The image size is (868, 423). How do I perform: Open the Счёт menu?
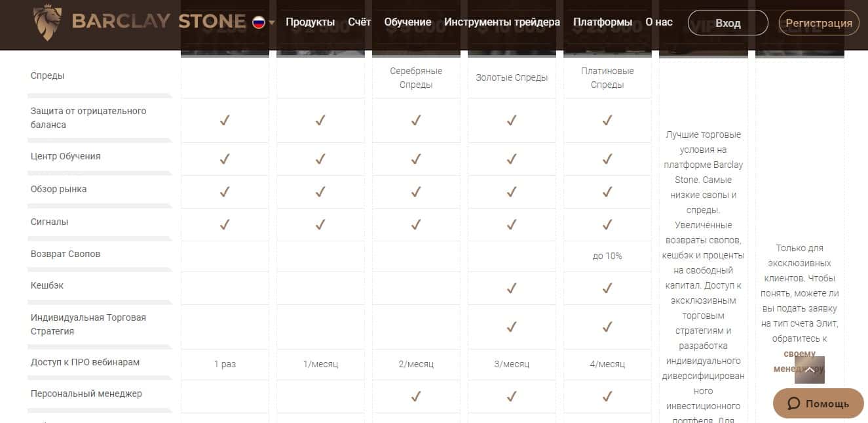click(x=359, y=22)
